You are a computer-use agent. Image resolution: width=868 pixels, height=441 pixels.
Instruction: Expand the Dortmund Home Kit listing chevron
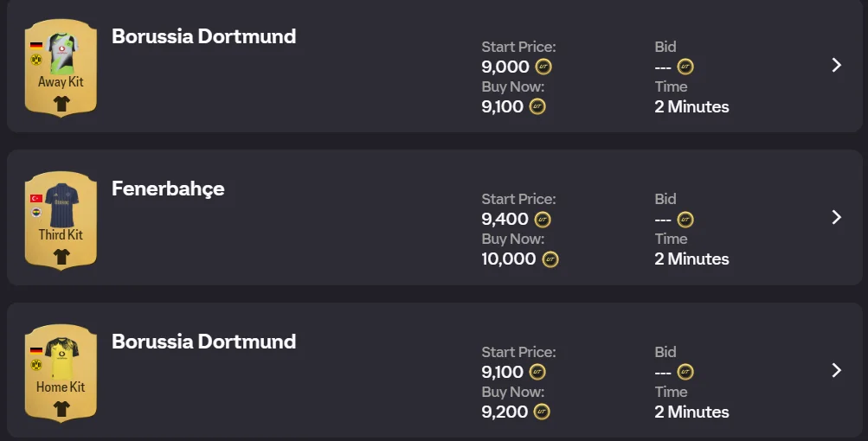[836, 370]
